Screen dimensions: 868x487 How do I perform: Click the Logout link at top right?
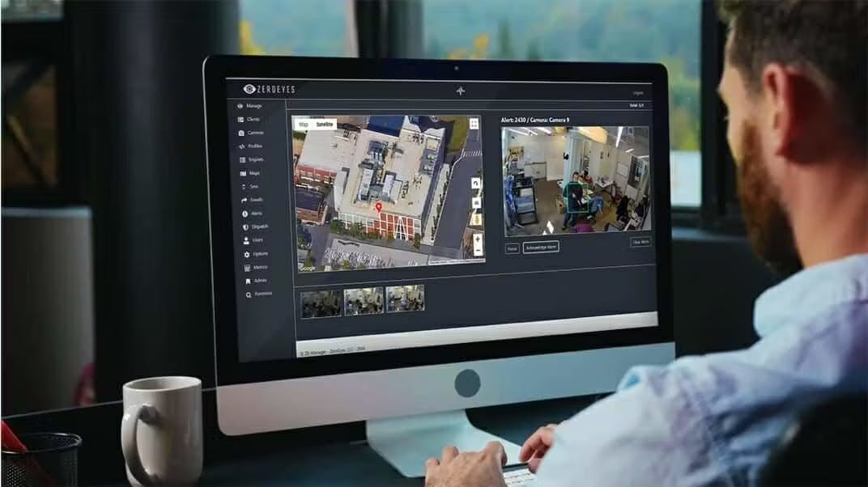[x=638, y=93]
